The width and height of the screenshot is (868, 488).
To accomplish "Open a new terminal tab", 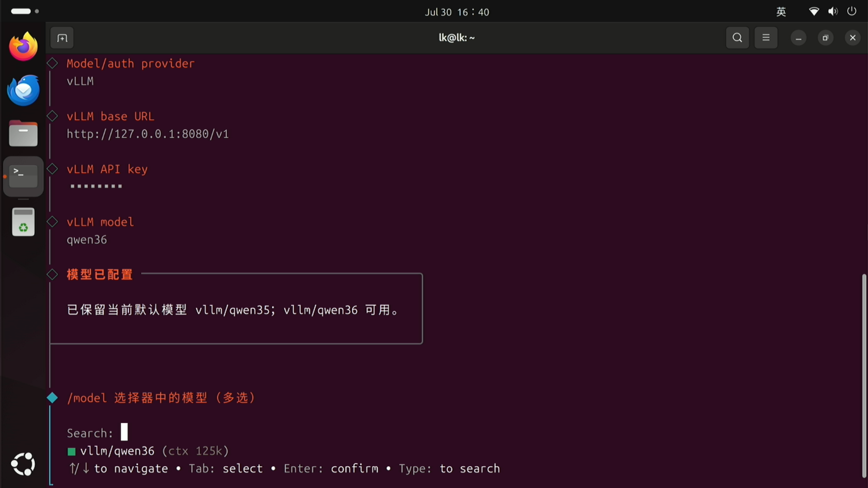I will point(62,38).
